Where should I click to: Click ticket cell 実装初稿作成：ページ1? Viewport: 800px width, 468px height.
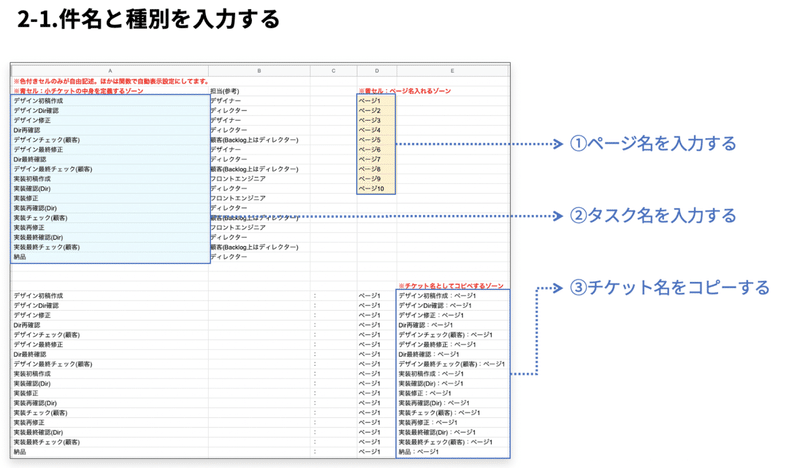pyautogui.click(x=453, y=374)
